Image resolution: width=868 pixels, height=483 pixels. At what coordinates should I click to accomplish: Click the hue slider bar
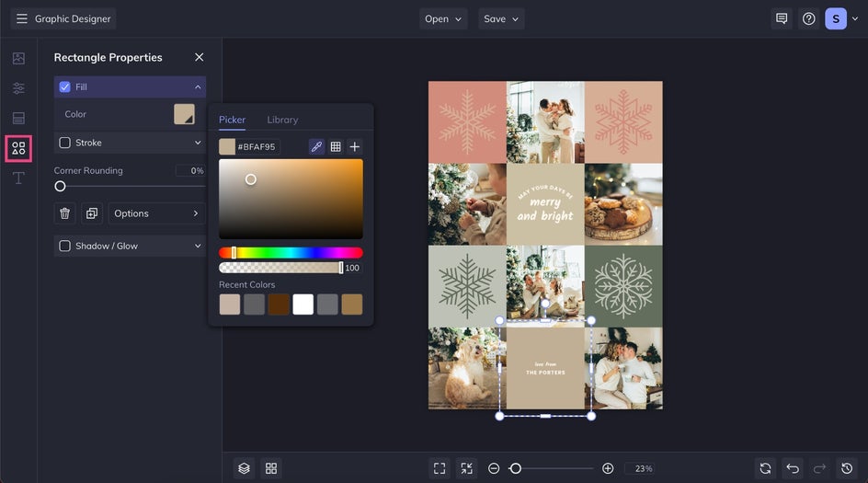291,253
